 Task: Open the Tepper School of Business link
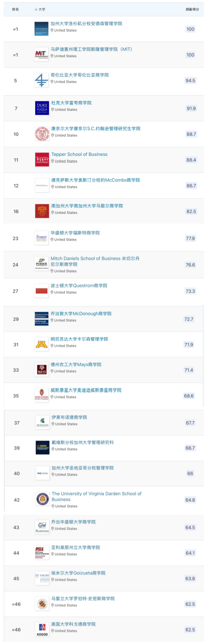pos(79,154)
